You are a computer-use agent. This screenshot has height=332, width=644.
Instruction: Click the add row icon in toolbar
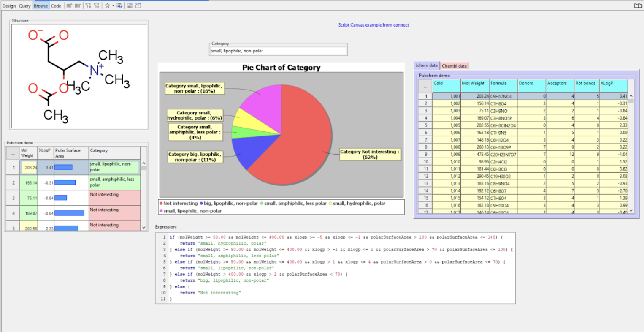click(x=69, y=6)
